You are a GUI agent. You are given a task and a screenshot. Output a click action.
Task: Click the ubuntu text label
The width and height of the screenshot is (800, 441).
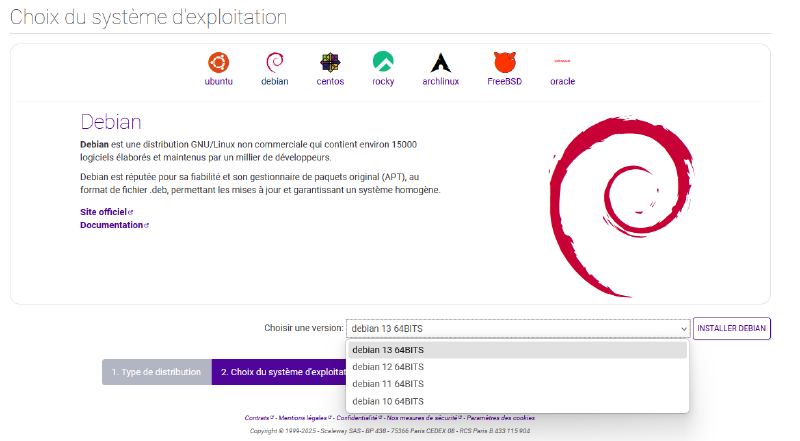[x=218, y=81]
